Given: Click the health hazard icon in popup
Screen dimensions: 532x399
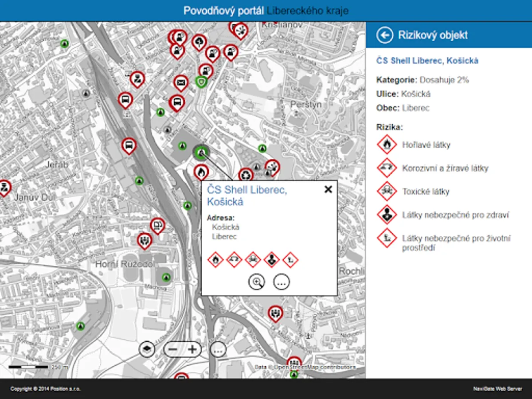Looking at the screenshot, I should pos(272,259).
